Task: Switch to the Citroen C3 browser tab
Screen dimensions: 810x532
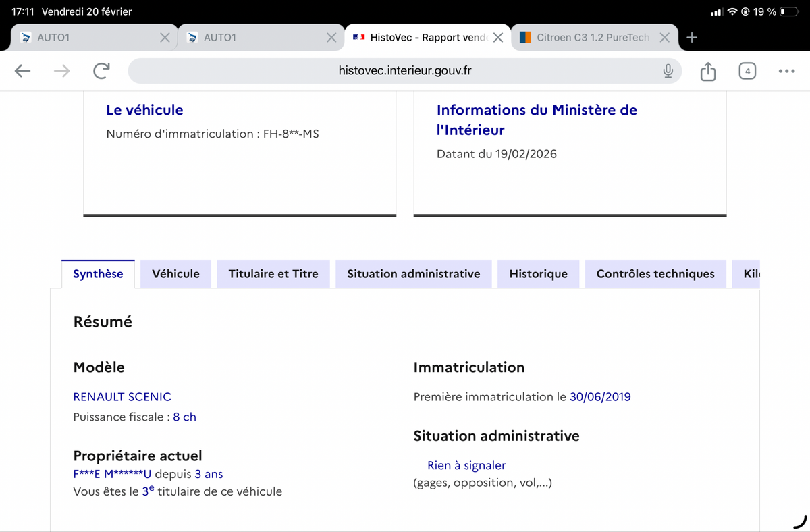Action: pyautogui.click(x=586, y=38)
